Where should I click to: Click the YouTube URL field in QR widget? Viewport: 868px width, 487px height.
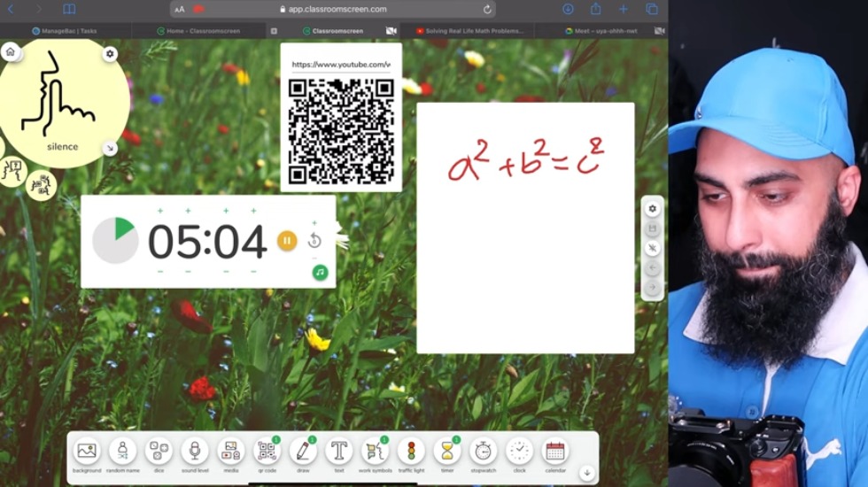tap(341, 65)
